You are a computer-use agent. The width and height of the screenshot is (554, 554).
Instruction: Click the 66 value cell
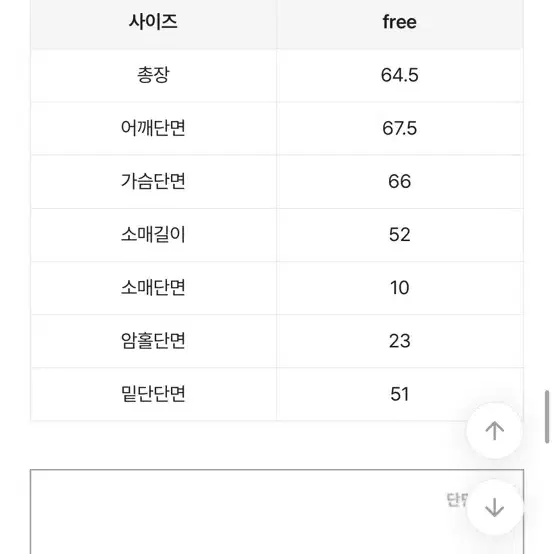400,182
